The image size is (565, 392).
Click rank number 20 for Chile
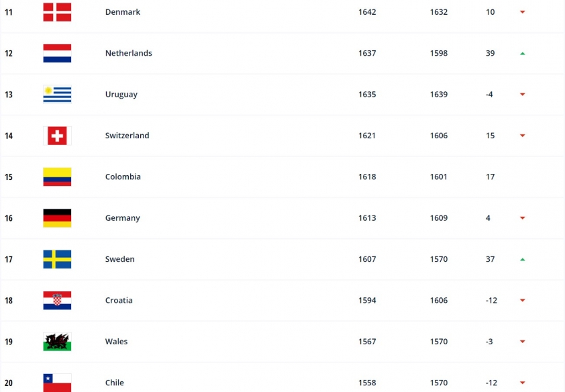pos(9,383)
